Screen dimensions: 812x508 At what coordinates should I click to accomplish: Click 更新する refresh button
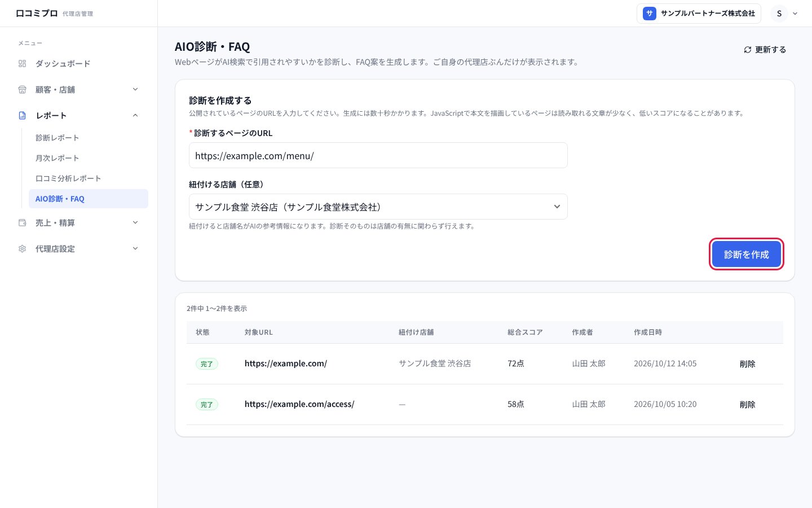(765, 50)
